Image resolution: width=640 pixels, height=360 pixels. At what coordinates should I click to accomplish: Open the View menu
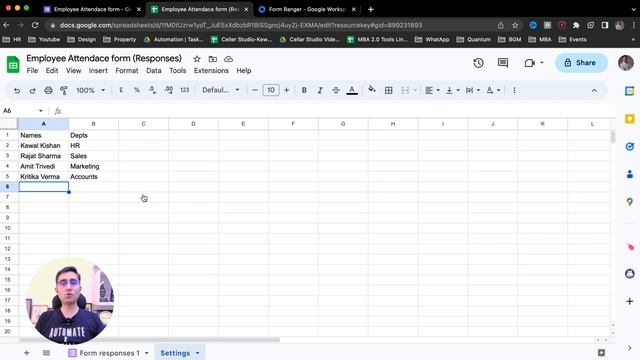pyautogui.click(x=73, y=71)
